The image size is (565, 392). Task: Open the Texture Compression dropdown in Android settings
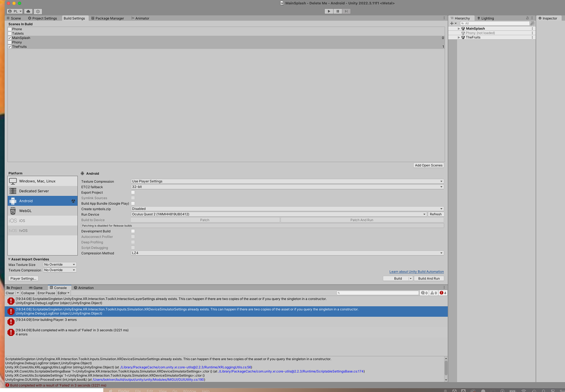coord(287,181)
